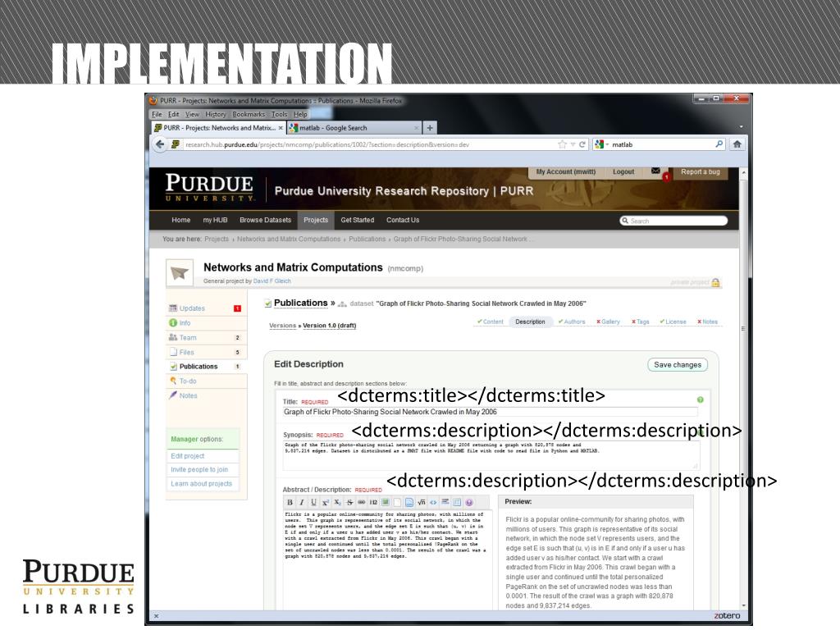Open the Tools menu
Image resolution: width=840 pixels, height=630 pixels.
(x=279, y=114)
